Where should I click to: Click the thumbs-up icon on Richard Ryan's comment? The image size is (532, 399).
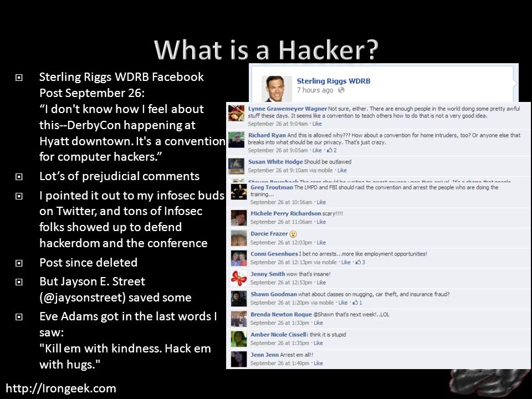(x=329, y=150)
